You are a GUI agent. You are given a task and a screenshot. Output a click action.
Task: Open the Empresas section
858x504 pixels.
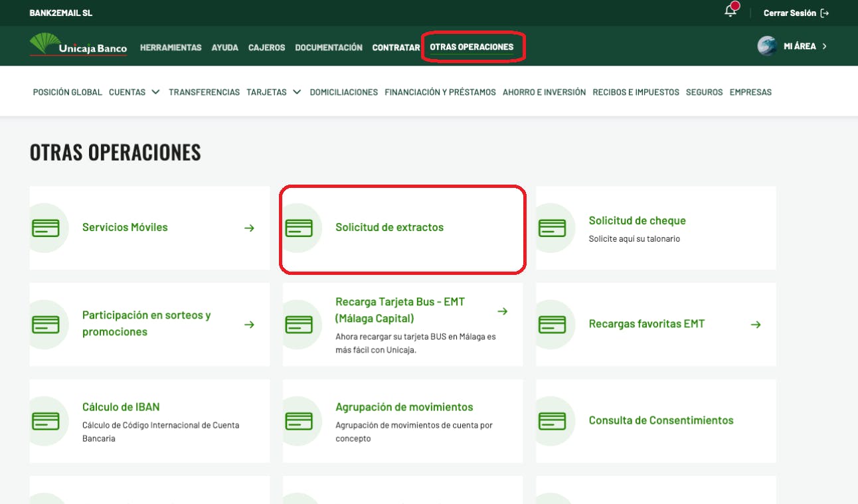click(750, 92)
